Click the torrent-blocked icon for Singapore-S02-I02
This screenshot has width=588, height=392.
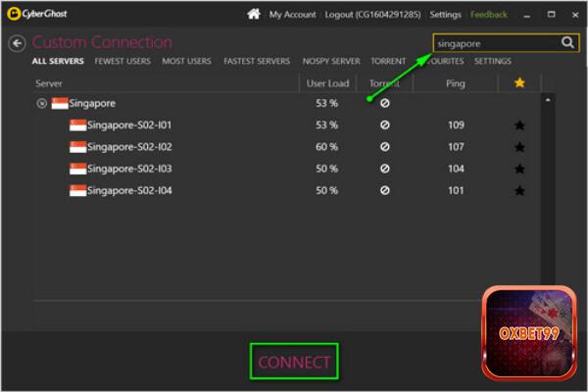385,147
